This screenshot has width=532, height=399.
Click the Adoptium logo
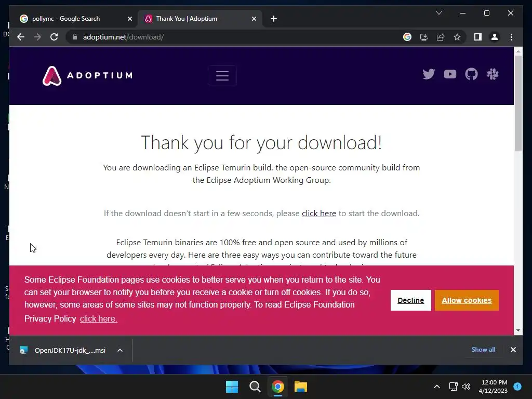coord(87,75)
